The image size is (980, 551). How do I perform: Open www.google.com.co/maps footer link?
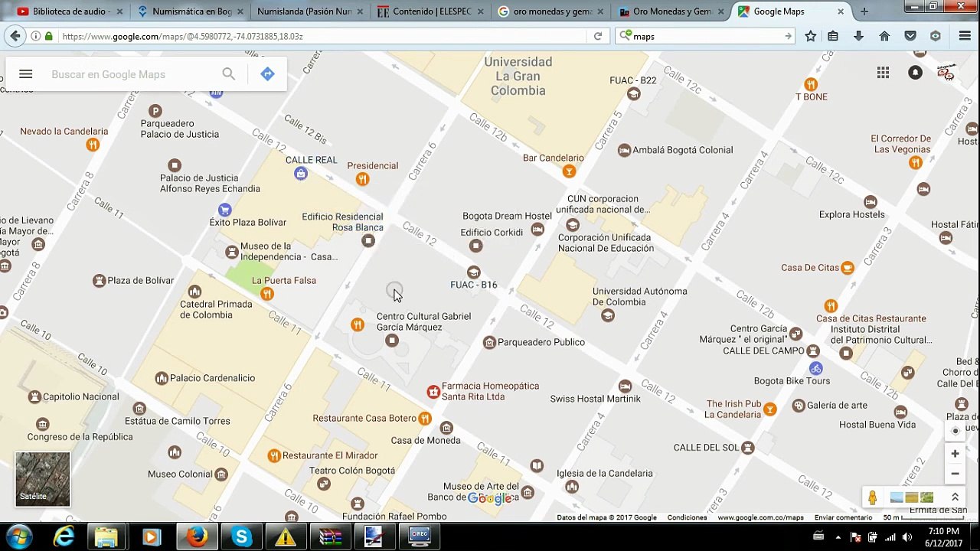pyautogui.click(x=760, y=518)
